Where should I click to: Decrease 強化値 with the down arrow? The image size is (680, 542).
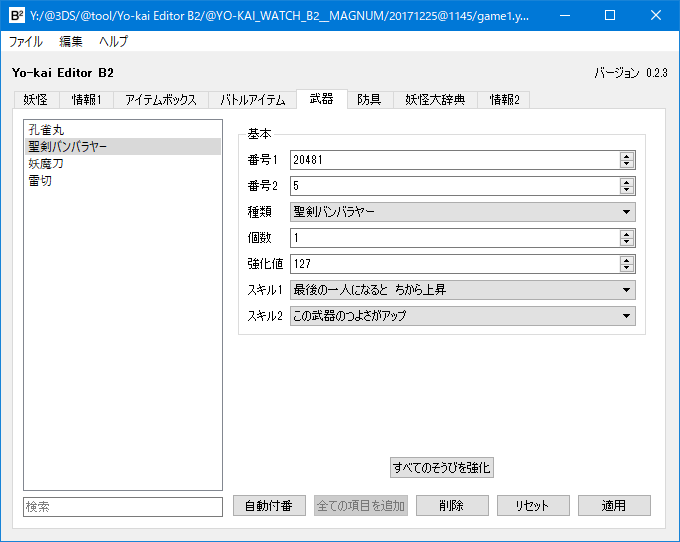627,268
